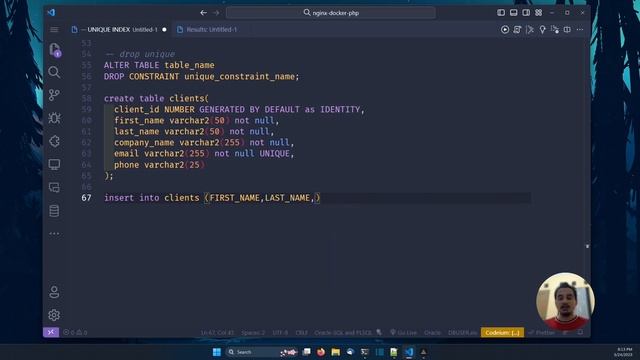Click the explain plan icon in editor toolbar

(x=530, y=29)
